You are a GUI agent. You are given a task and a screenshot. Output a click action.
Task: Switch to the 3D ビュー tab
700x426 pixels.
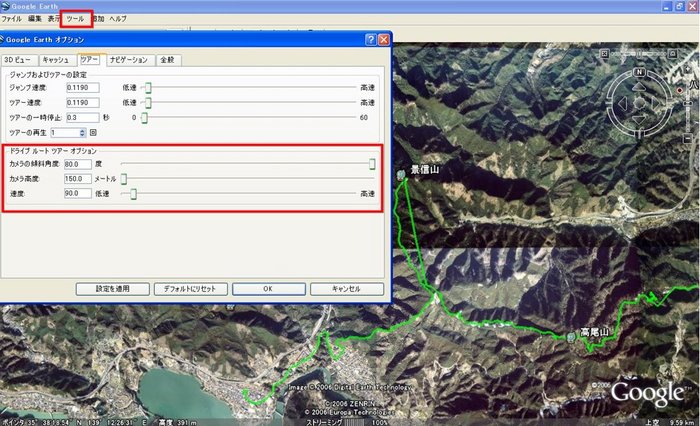coord(18,60)
